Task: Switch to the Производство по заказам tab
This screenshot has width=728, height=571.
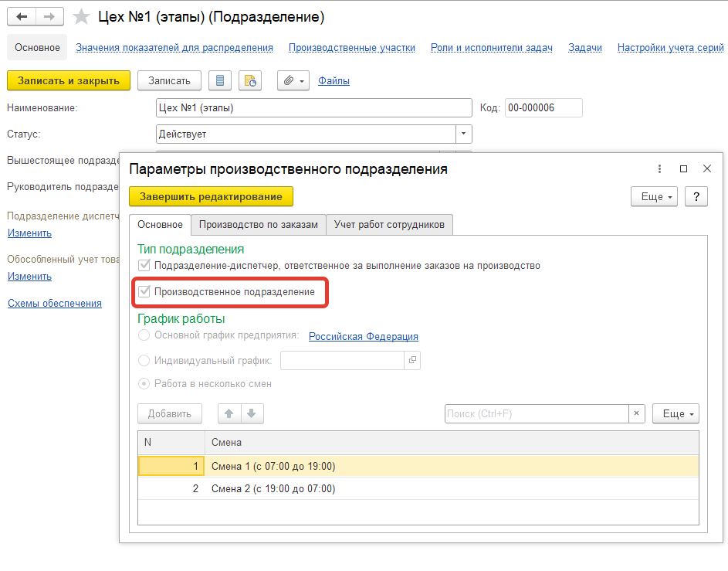Action: click(258, 225)
